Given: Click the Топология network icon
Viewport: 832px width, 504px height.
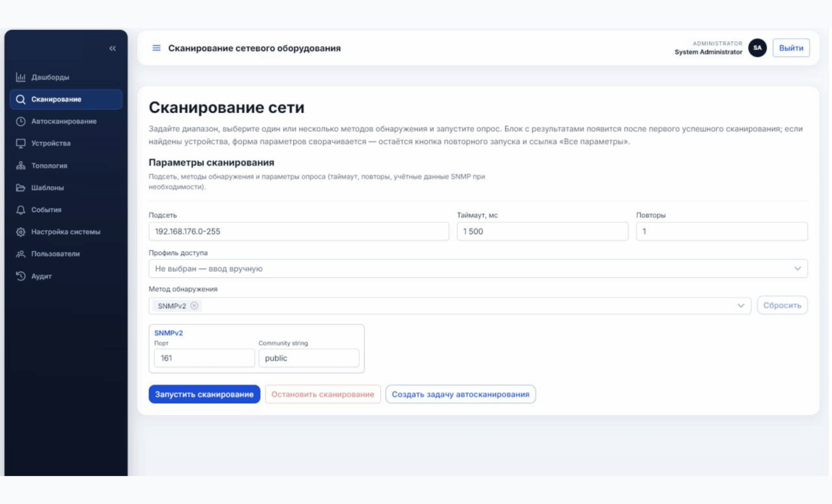Looking at the screenshot, I should (20, 165).
